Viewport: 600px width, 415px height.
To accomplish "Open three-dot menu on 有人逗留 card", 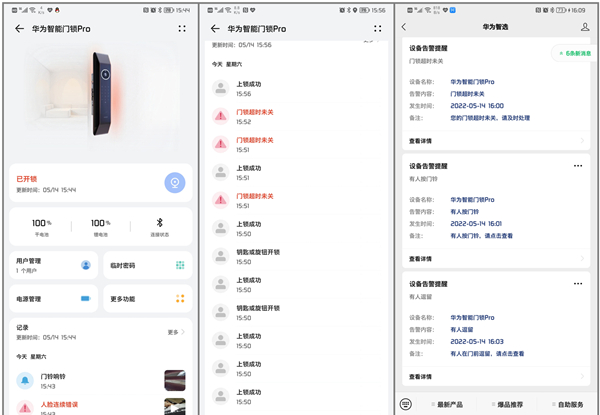I will tap(578, 284).
